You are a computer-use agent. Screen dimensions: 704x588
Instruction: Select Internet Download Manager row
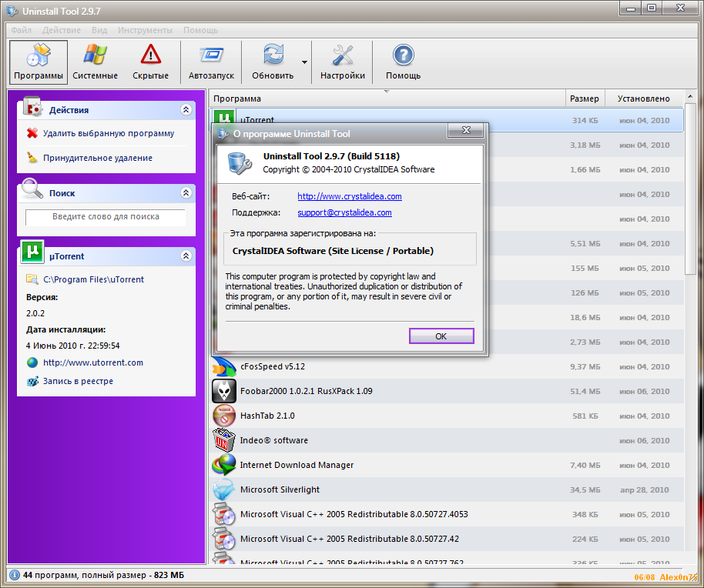(x=446, y=465)
